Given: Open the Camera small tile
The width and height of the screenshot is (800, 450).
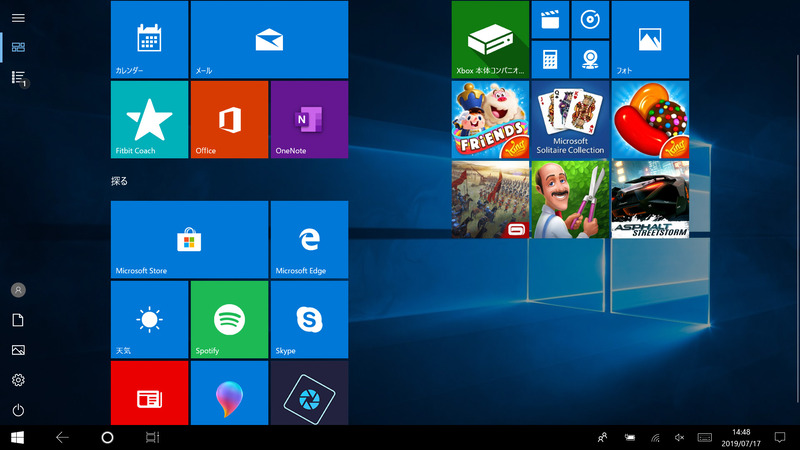Looking at the screenshot, I should click(590, 60).
